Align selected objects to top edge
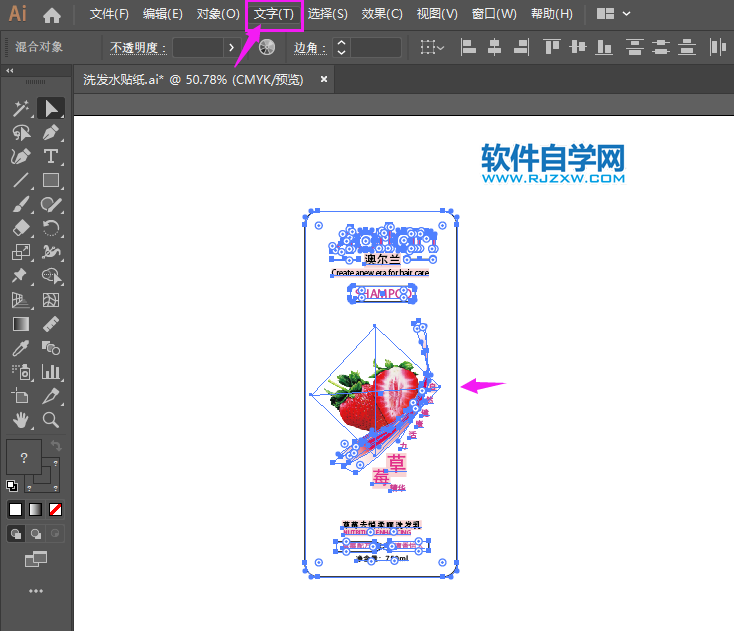The height and width of the screenshot is (631, 734). pos(551,47)
